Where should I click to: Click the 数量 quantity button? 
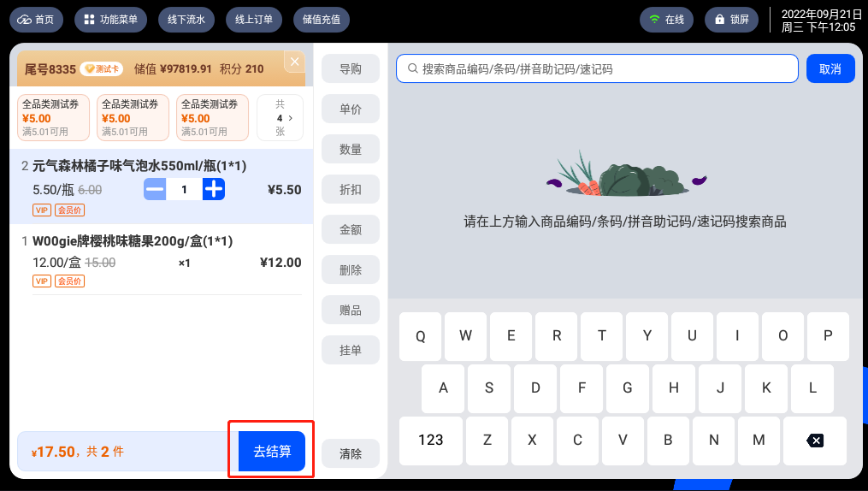coord(351,149)
